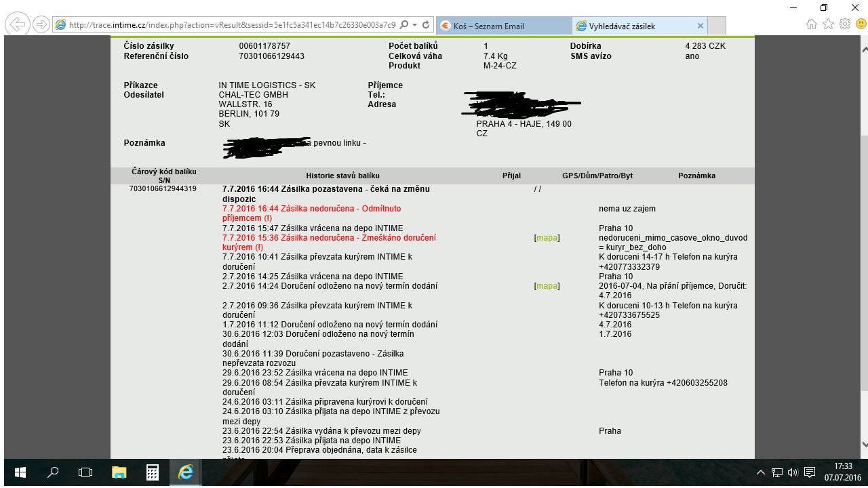
Task: Open File Explorer from the taskbar
Action: coord(119,472)
